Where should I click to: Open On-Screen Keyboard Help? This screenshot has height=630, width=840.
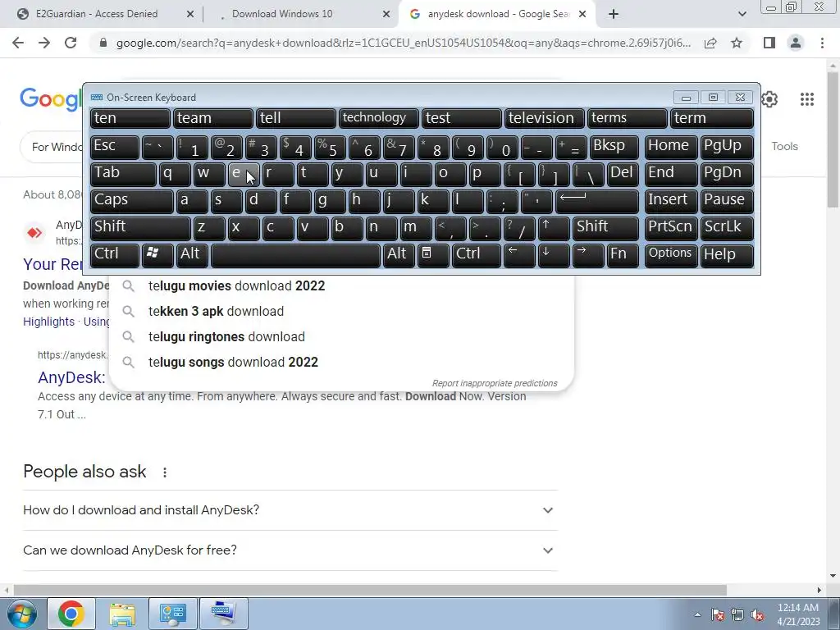click(727, 254)
